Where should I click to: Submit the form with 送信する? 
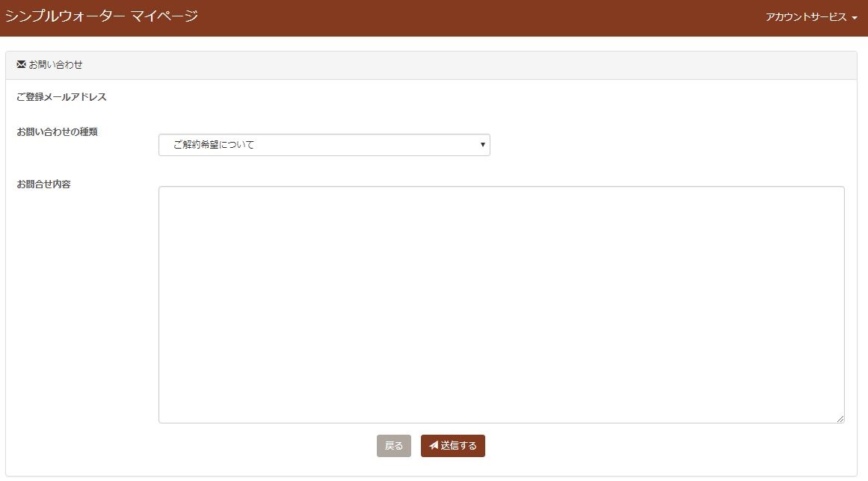click(453, 446)
